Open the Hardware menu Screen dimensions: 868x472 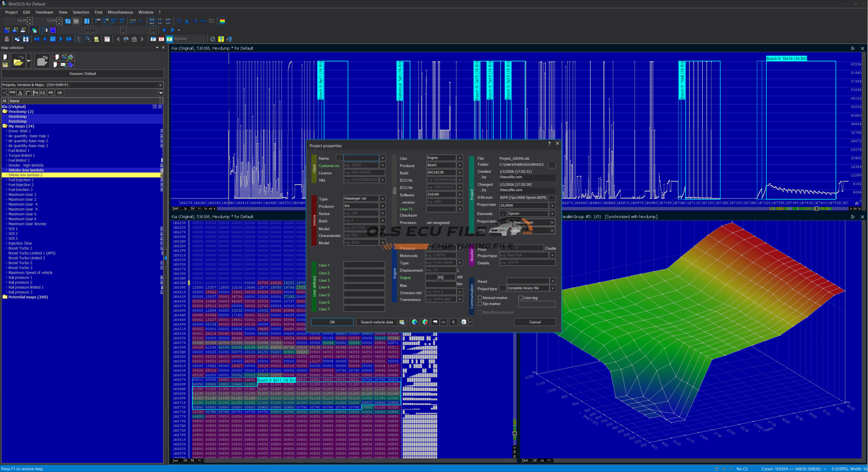[x=44, y=12]
